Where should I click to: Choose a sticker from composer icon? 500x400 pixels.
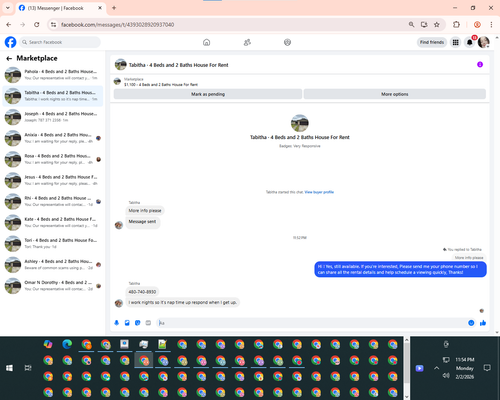coord(138,323)
